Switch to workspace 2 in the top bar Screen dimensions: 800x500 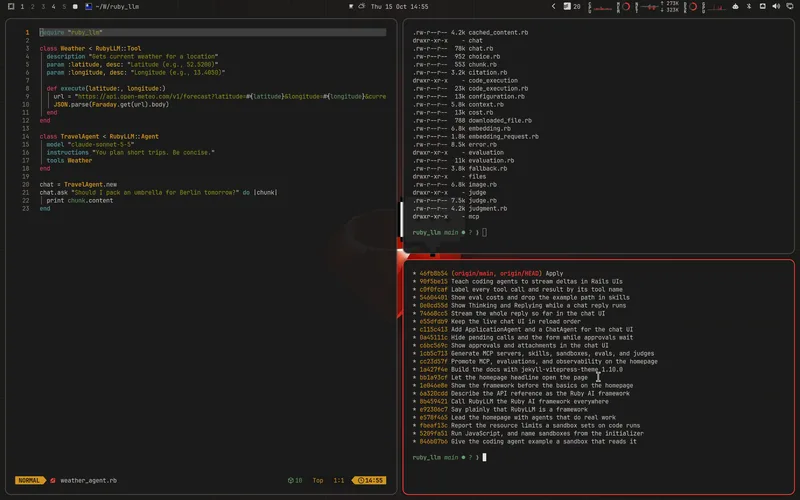[33, 7]
